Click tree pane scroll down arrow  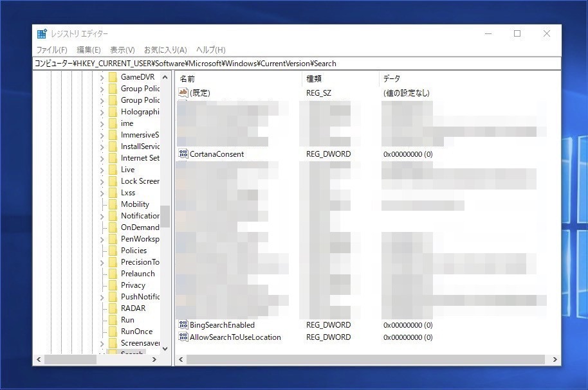click(165, 349)
